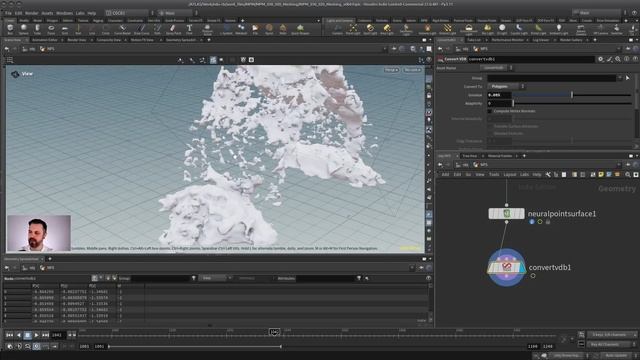Screen dimensions: 640x360
Task: Click the timeline current frame marker
Action: (274, 332)
